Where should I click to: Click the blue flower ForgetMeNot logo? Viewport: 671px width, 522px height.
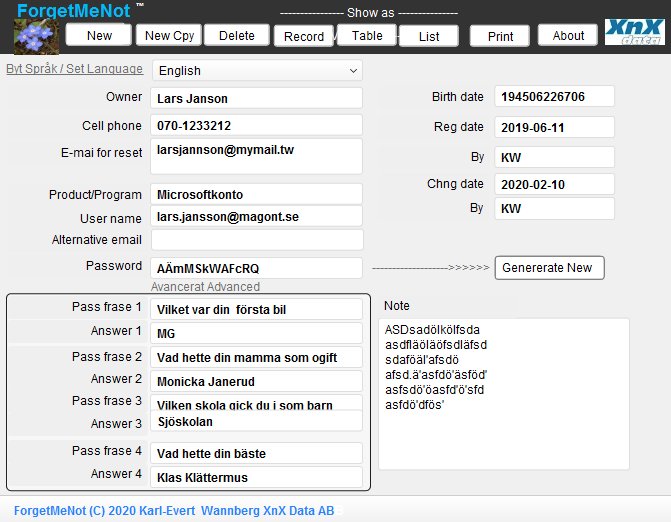coord(36,36)
